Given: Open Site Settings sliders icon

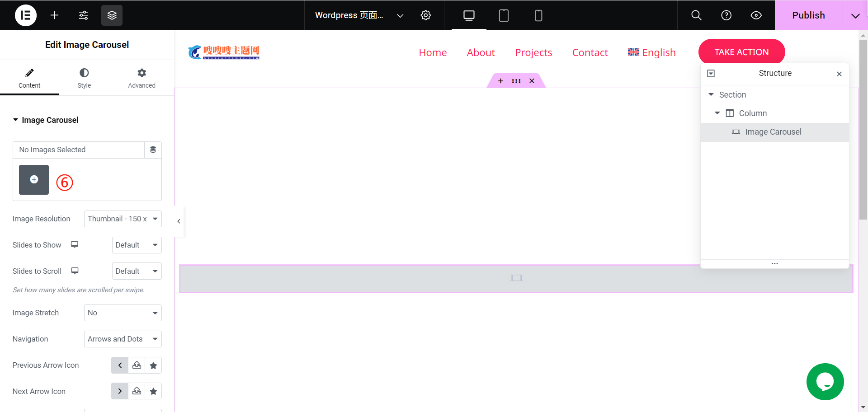Looking at the screenshot, I should (x=84, y=15).
